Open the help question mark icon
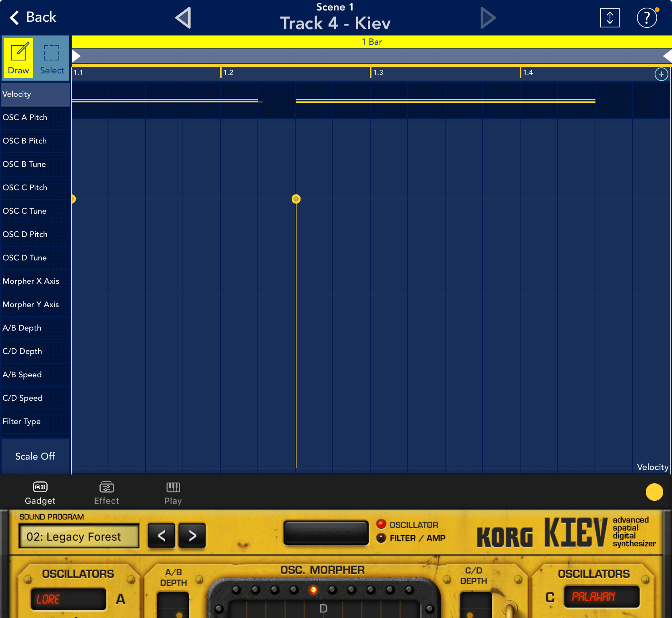The height and width of the screenshot is (618, 672). tap(647, 18)
